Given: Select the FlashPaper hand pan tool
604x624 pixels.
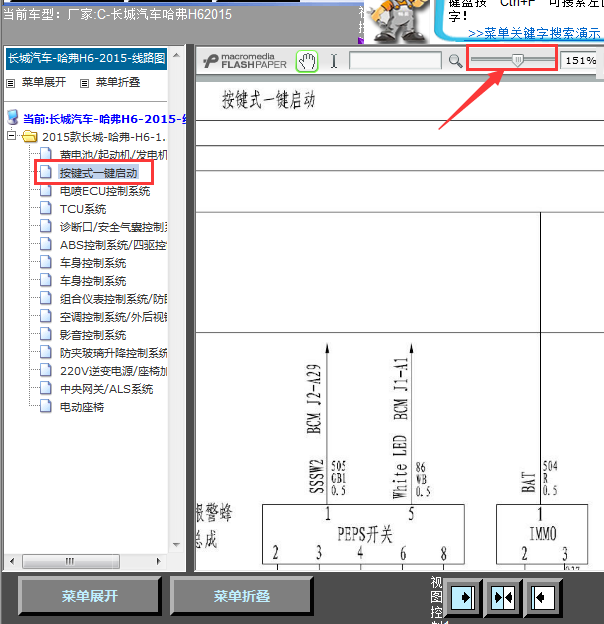Looking at the screenshot, I should [x=307, y=61].
